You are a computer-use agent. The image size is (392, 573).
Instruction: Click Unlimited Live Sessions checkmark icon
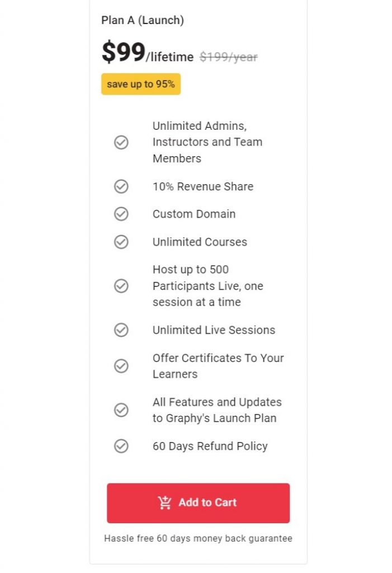121,330
